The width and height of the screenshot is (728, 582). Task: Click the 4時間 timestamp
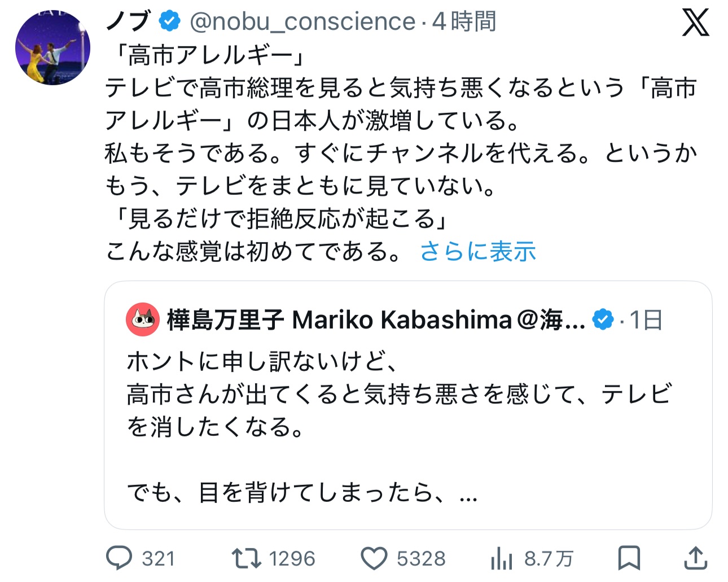point(464,21)
